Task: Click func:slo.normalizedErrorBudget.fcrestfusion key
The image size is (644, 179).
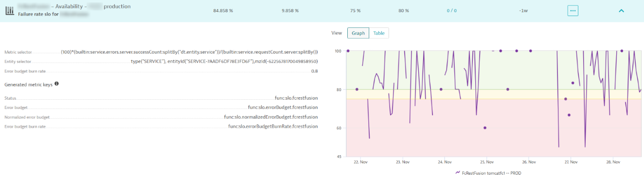Action: pyautogui.click(x=271, y=117)
